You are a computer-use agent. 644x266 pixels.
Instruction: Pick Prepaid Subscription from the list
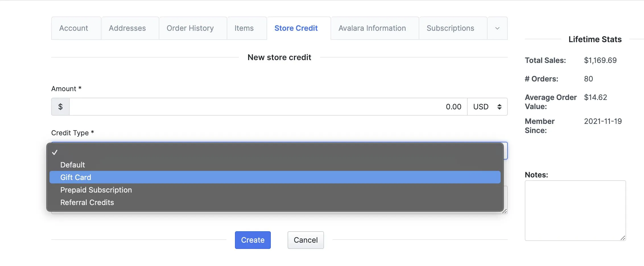(275, 190)
